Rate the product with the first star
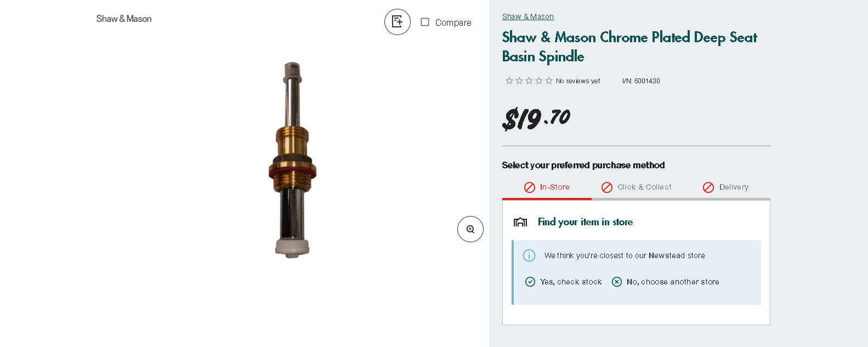 508,80
